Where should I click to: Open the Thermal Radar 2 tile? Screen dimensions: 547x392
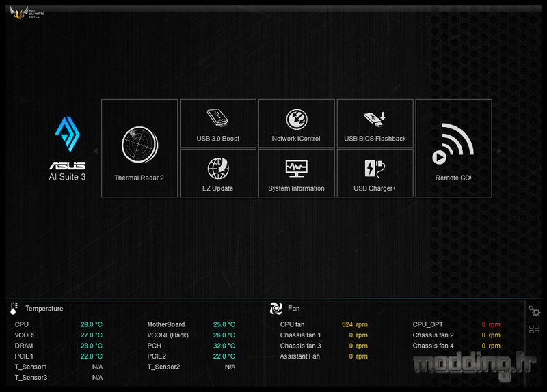[x=139, y=148]
